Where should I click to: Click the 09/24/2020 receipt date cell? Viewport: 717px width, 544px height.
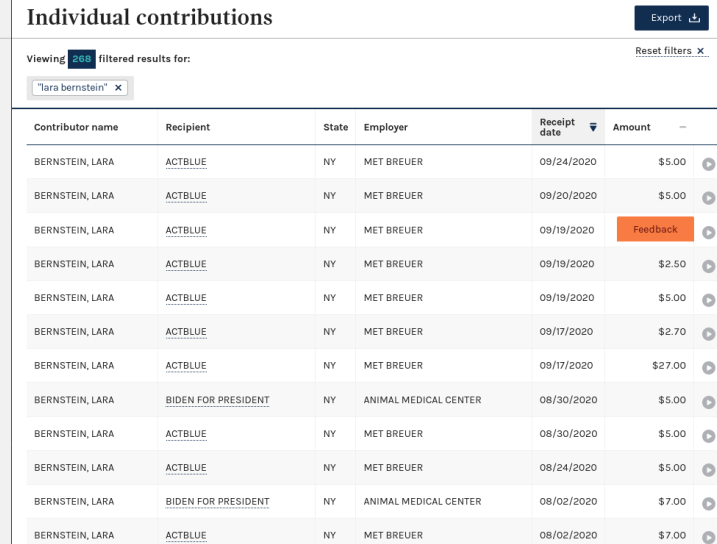point(568,162)
